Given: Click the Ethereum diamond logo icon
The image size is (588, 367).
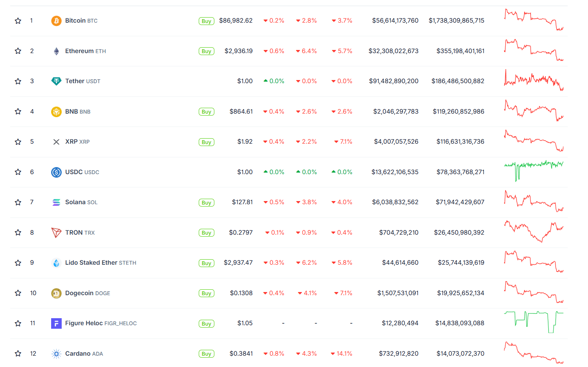Looking at the screenshot, I should click(56, 51).
